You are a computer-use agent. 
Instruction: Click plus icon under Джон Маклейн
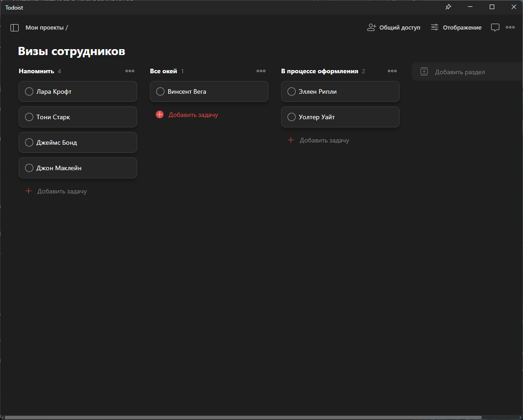click(x=29, y=191)
